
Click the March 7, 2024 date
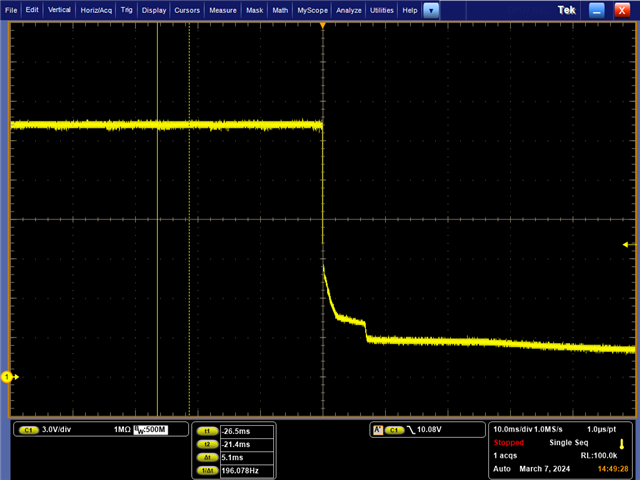point(544,469)
